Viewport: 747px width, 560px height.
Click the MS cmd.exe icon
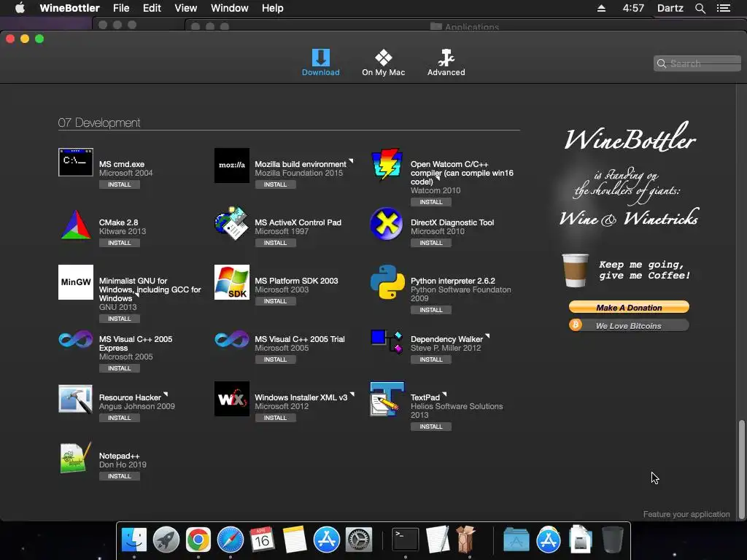[x=76, y=162]
